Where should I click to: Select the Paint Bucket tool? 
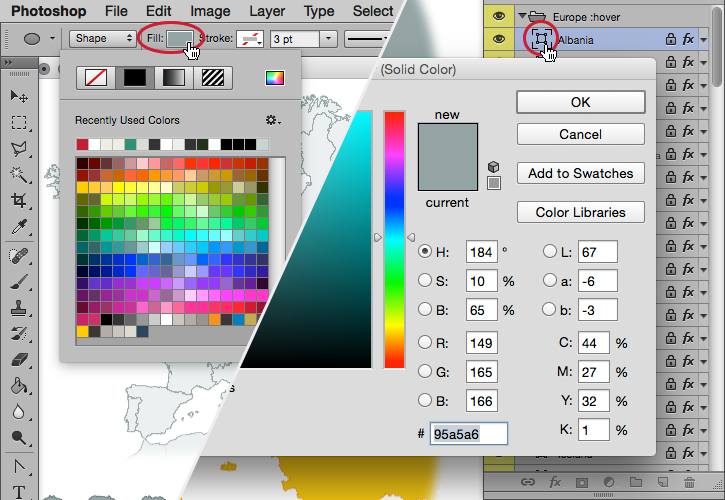pos(19,386)
